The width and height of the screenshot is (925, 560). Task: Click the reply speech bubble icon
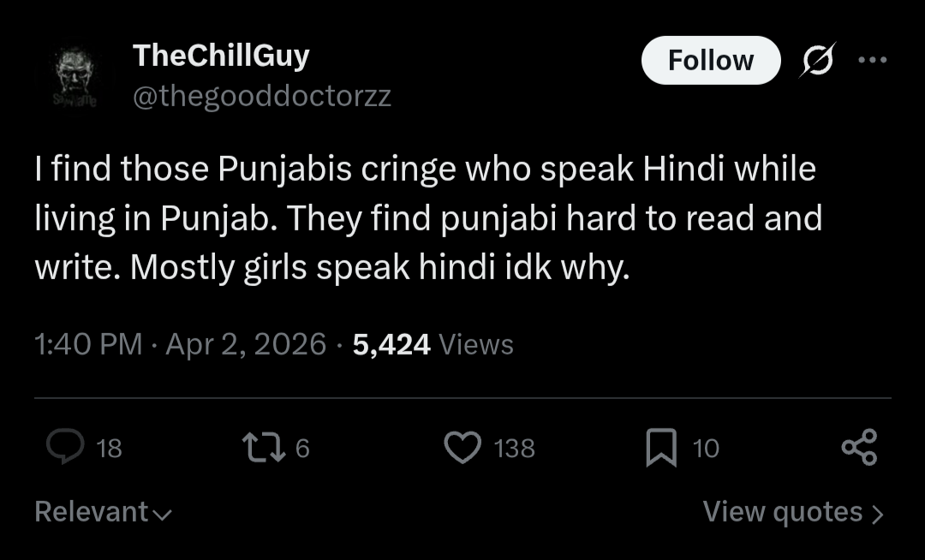point(65,448)
